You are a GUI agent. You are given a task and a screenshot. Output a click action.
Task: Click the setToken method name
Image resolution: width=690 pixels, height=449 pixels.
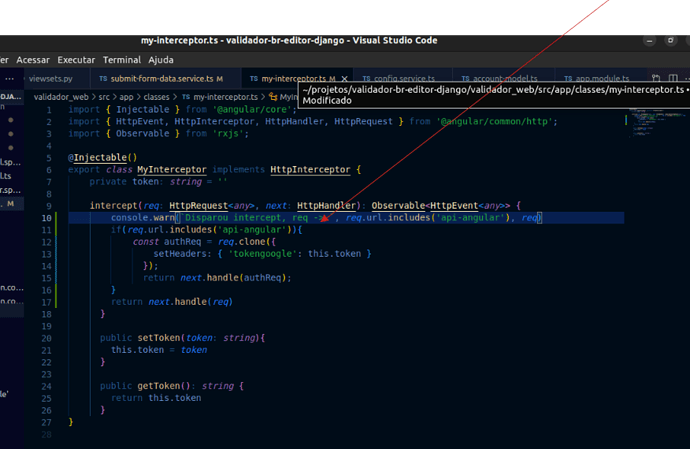tap(159, 338)
